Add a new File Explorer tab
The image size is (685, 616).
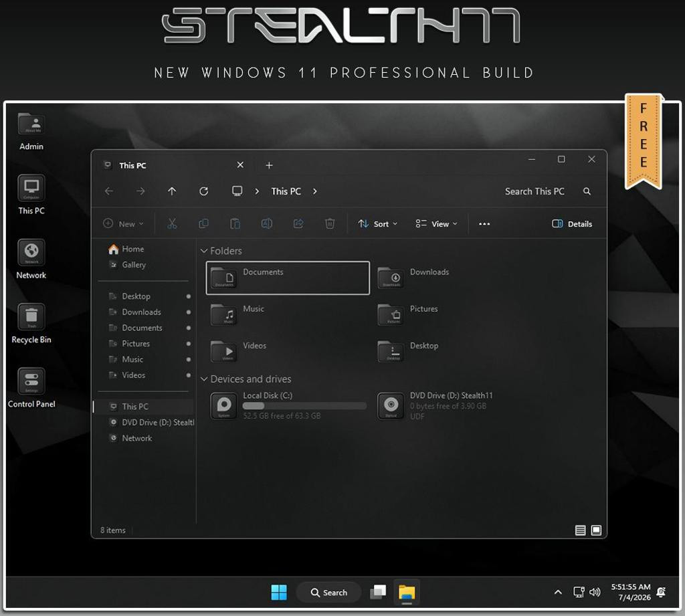tap(269, 165)
